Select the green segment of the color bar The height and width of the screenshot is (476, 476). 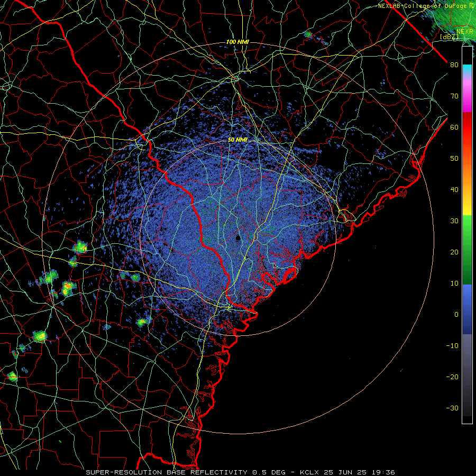coord(467,250)
